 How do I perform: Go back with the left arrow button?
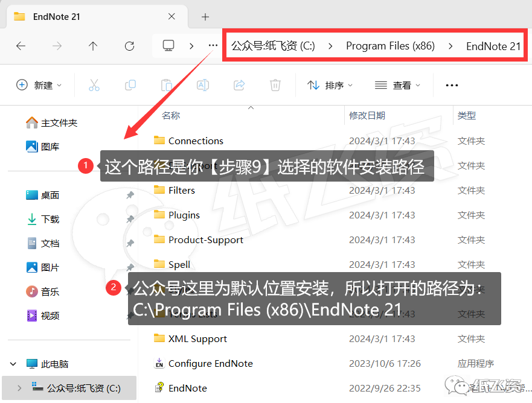click(x=21, y=46)
